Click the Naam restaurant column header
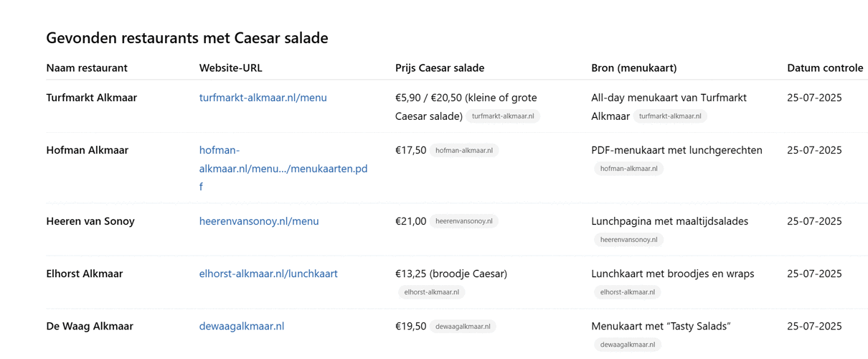The width and height of the screenshot is (868, 359). click(87, 68)
